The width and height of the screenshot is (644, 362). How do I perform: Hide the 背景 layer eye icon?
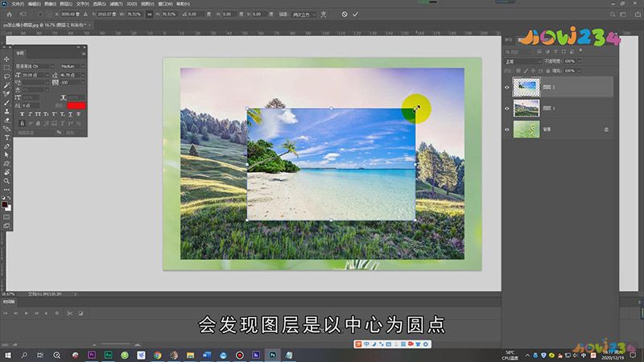[x=507, y=130]
